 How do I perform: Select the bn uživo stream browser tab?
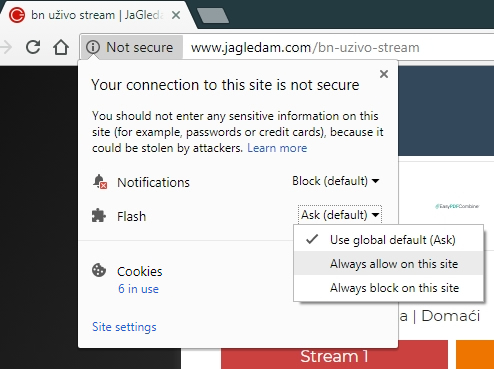(97, 15)
